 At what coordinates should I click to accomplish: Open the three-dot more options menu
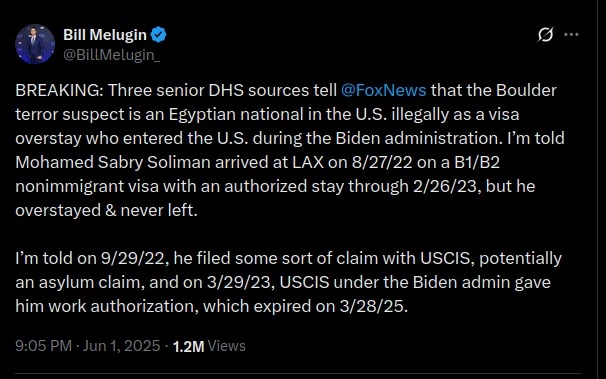(571, 34)
